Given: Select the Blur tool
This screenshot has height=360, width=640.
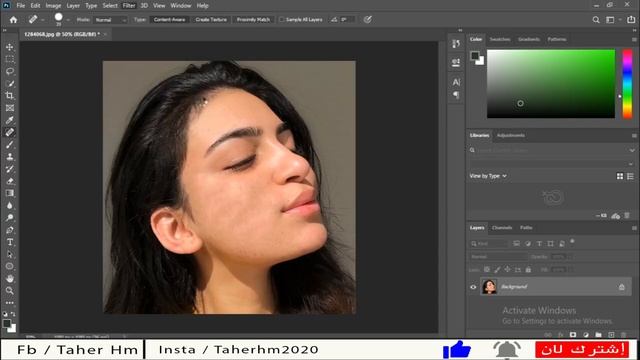Looking at the screenshot, I should click(x=10, y=205).
